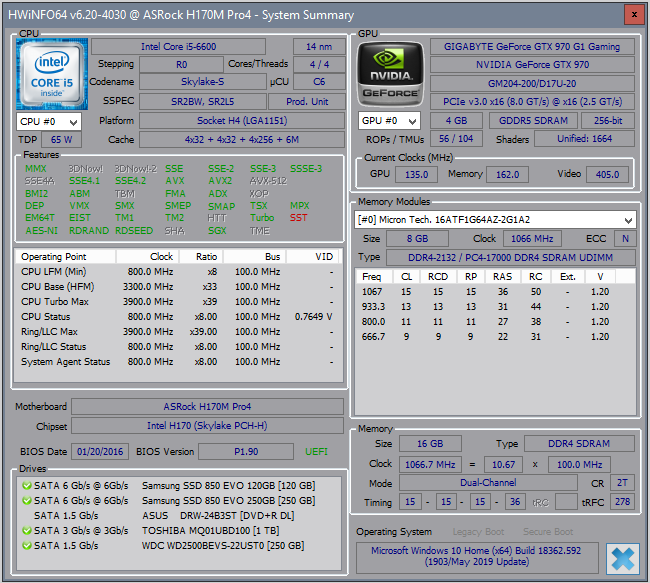Click status icon of Samsung 850 EVO 250GB
Screen dimensions: 650x583
(27, 500)
